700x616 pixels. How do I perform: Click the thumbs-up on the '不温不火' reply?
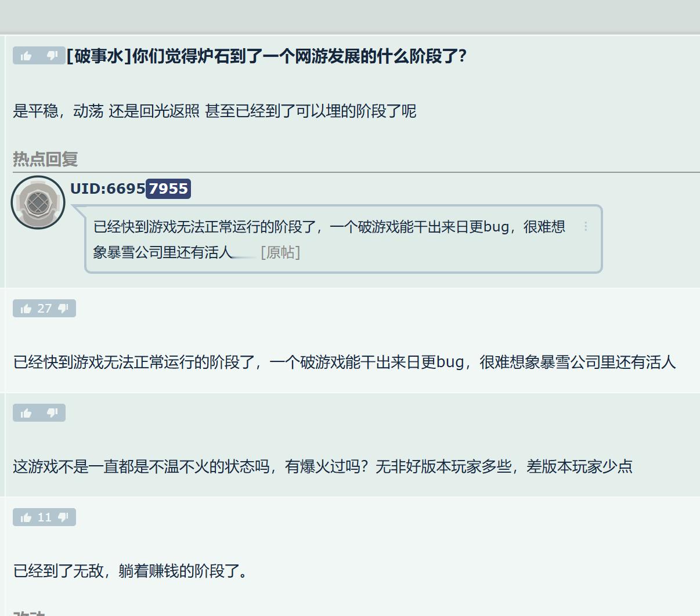click(x=27, y=412)
